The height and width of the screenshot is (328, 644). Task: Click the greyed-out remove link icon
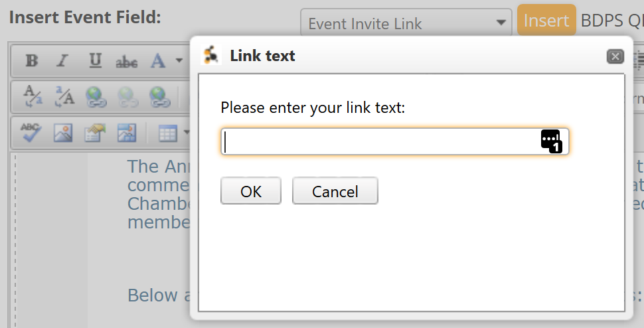(127, 97)
